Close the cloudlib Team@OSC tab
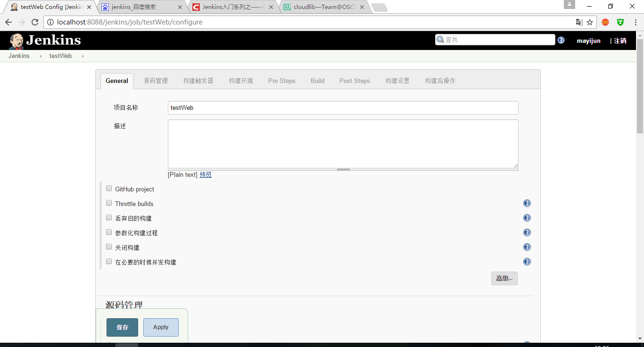 (x=363, y=7)
